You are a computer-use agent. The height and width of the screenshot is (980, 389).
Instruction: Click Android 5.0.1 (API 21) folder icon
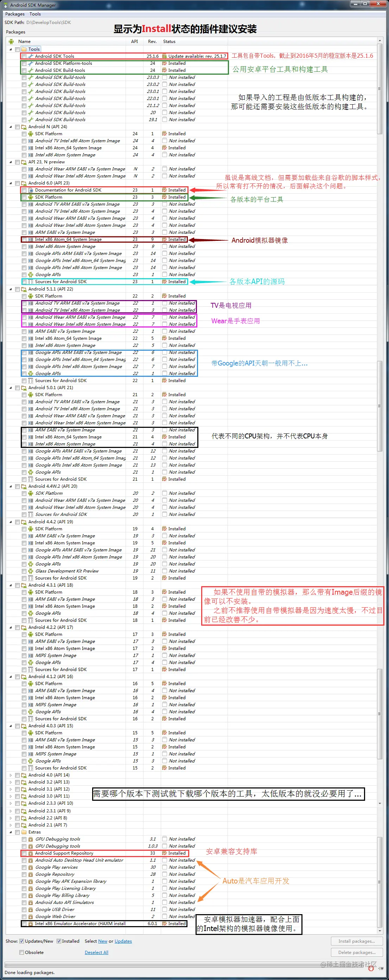click(24, 388)
